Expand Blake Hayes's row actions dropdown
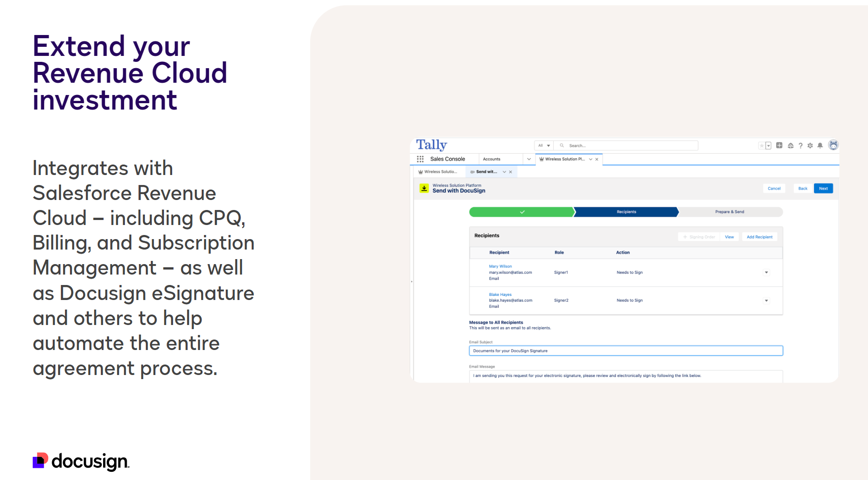Viewport: 868px width, 480px height. (766, 301)
